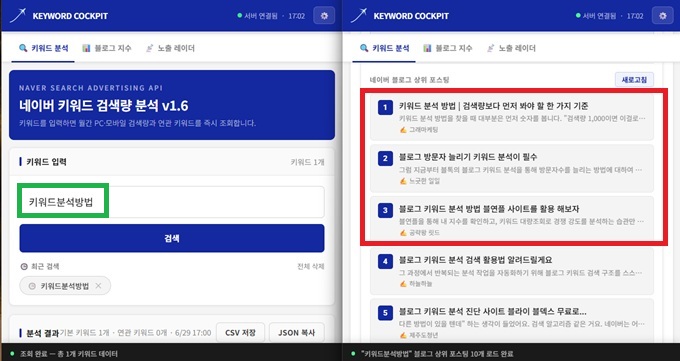Switch to 노출 레이더 tab in right window
The height and width of the screenshot is (361, 680).
tap(511, 48)
